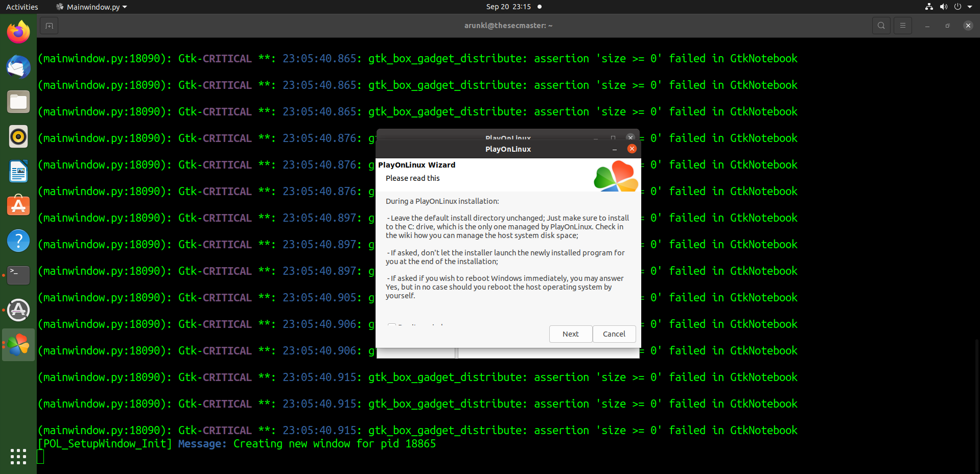Open the Files manager in the dock

18,102
